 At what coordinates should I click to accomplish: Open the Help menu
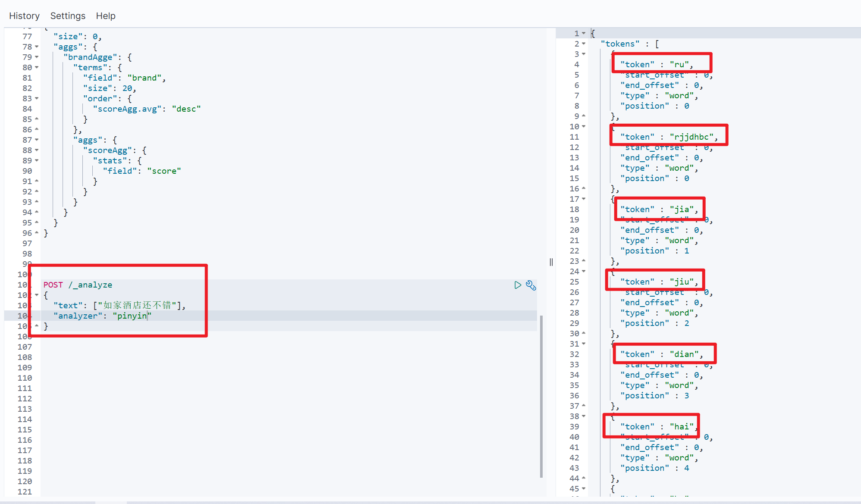(x=106, y=16)
